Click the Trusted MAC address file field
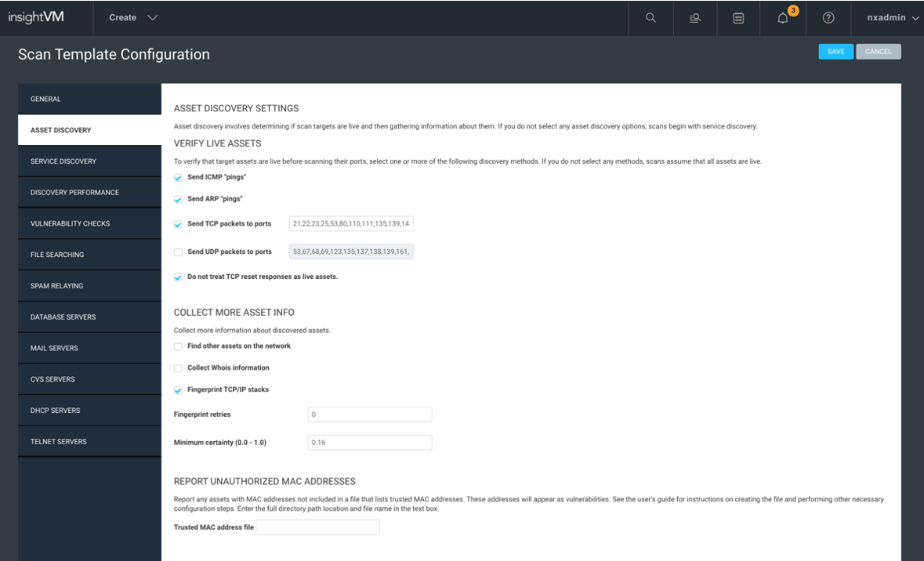The height and width of the screenshot is (561, 924). pos(318,527)
